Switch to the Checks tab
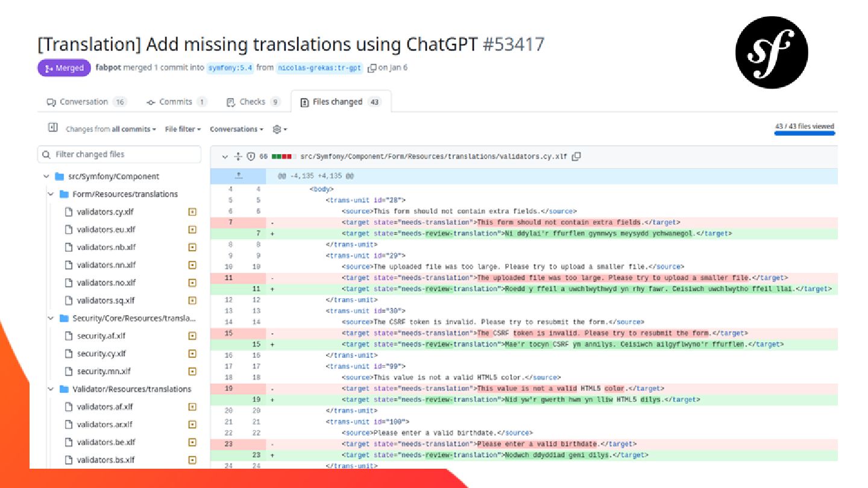Viewport: 868px width, 488px height. (x=253, y=102)
